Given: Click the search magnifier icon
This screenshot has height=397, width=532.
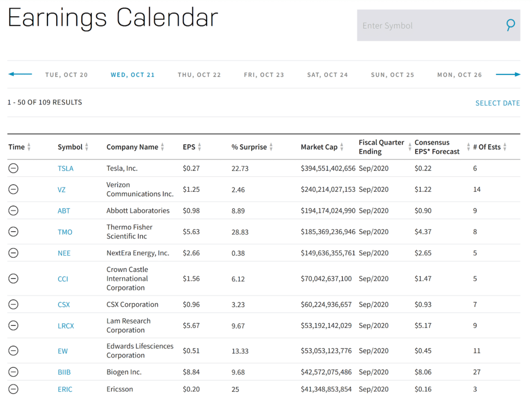Looking at the screenshot, I should (510, 25).
